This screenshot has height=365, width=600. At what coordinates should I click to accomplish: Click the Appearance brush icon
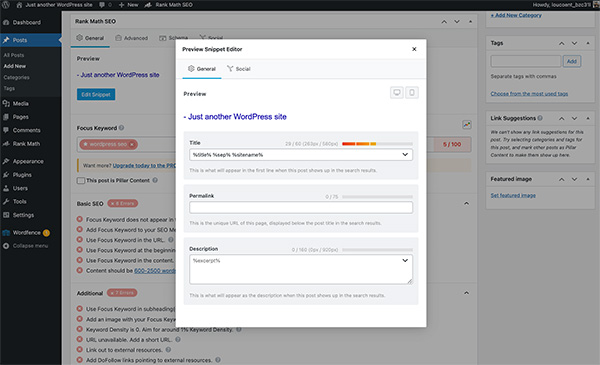[x=6, y=161]
